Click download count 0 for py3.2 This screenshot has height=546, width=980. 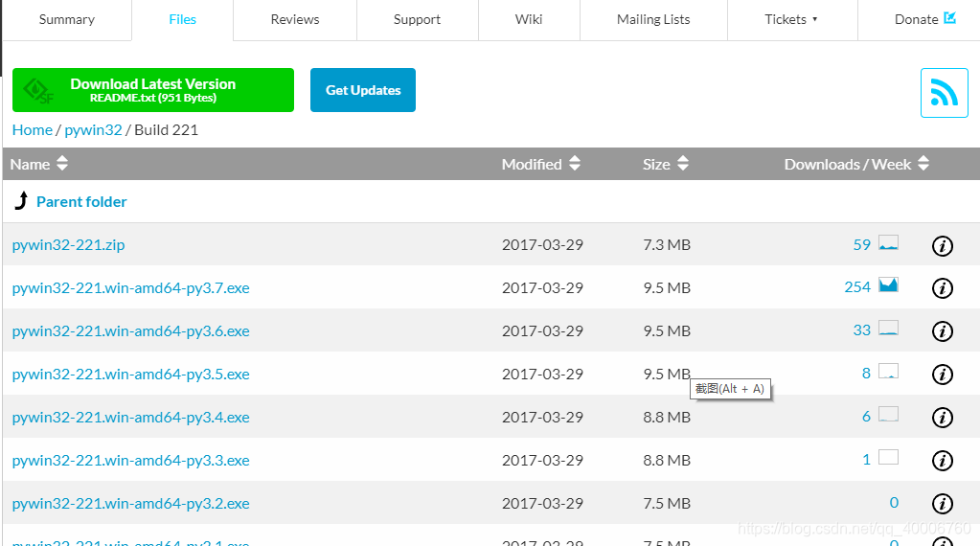click(894, 502)
